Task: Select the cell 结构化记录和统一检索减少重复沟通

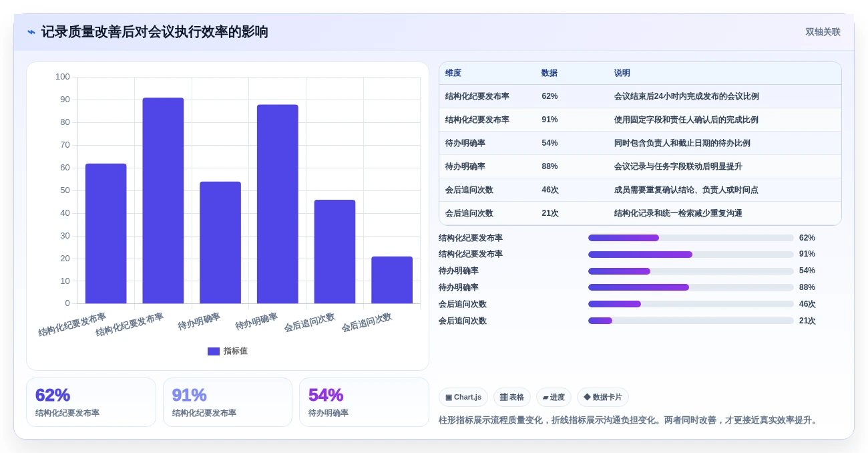Action: tap(678, 213)
